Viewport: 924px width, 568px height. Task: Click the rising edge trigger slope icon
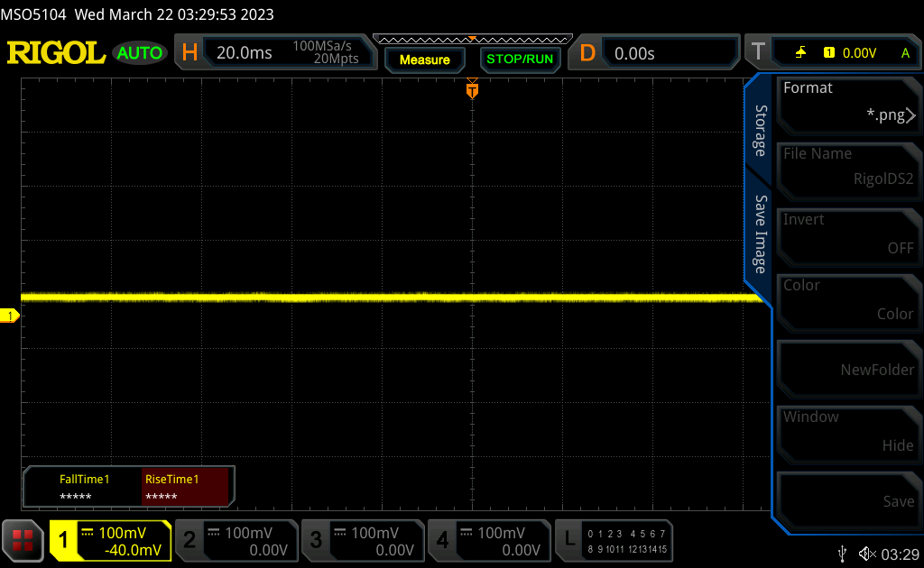coord(800,53)
